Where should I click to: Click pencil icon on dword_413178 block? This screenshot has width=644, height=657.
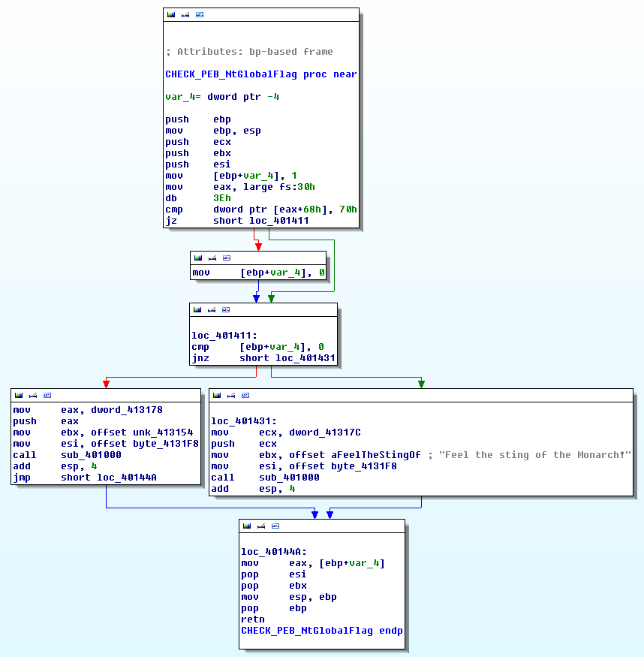[x=32, y=395]
